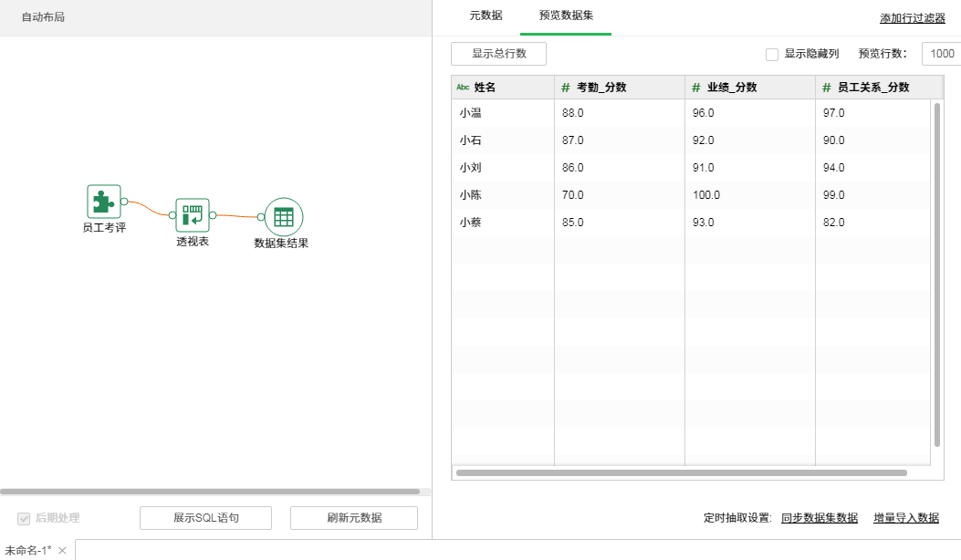Switch to the 元数据 tab
Image resolution: width=961 pixels, height=560 pixels.
(x=486, y=16)
